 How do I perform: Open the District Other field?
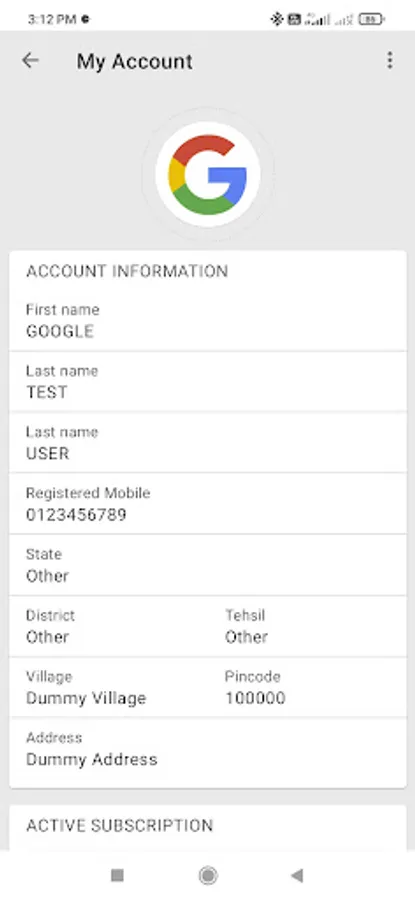[x=109, y=626]
